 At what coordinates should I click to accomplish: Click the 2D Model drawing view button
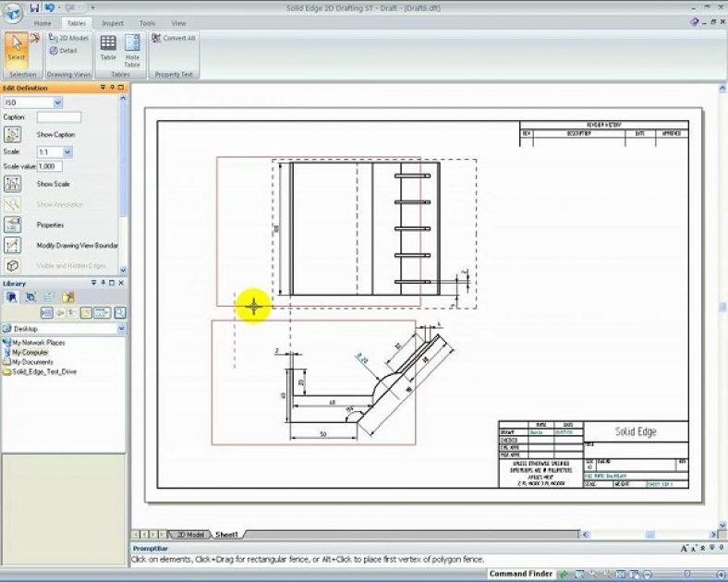68,38
